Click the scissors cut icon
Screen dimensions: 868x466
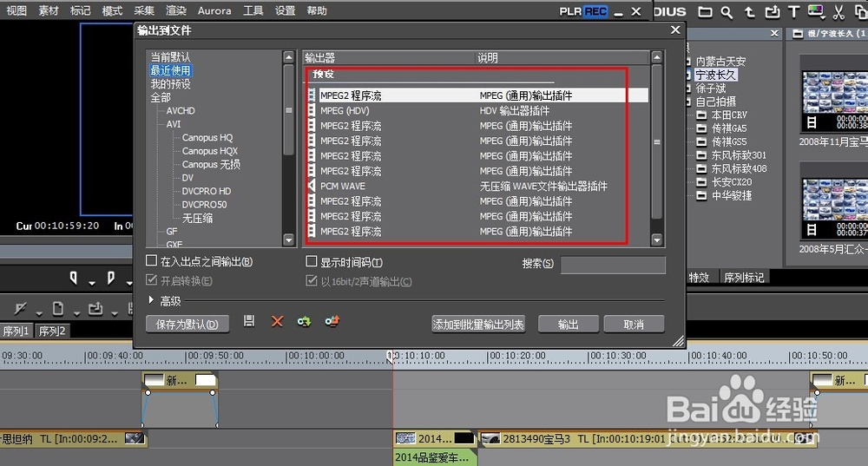pos(838,12)
